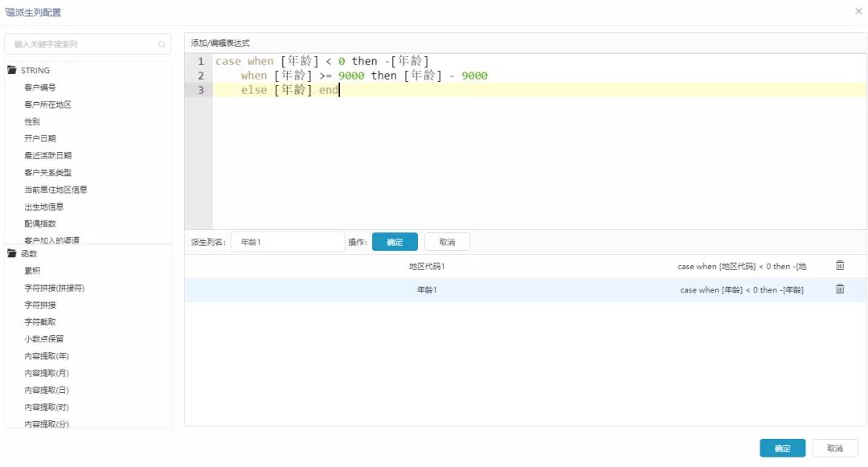868x467 pixels.
Task: Select the 客户编号 column
Action: (x=40, y=88)
